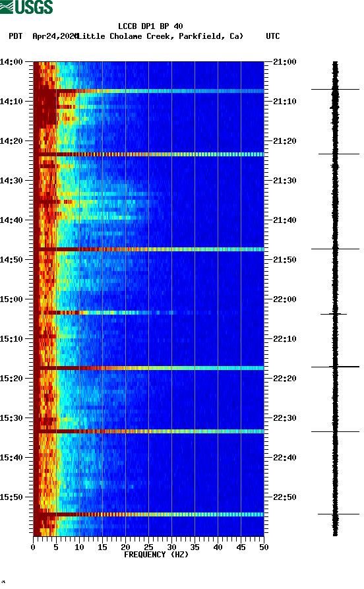Viewport: 364px width, 589px height.
Task: Click the 15 Hz frequency tick label
Action: [x=102, y=547]
